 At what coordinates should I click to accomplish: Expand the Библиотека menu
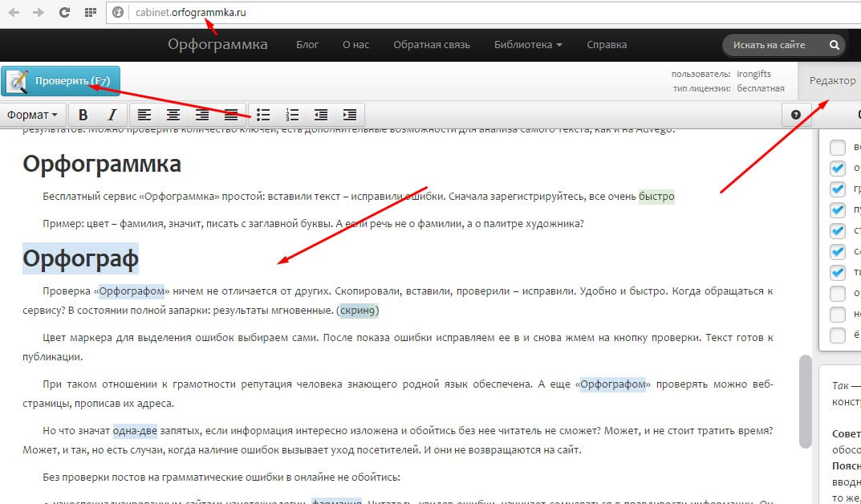pos(527,45)
